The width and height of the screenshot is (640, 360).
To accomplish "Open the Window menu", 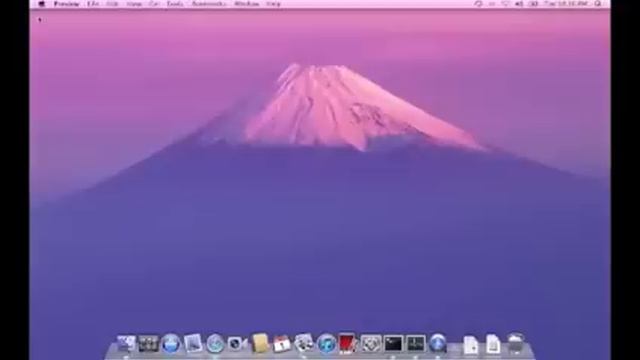I will click(247, 4).
